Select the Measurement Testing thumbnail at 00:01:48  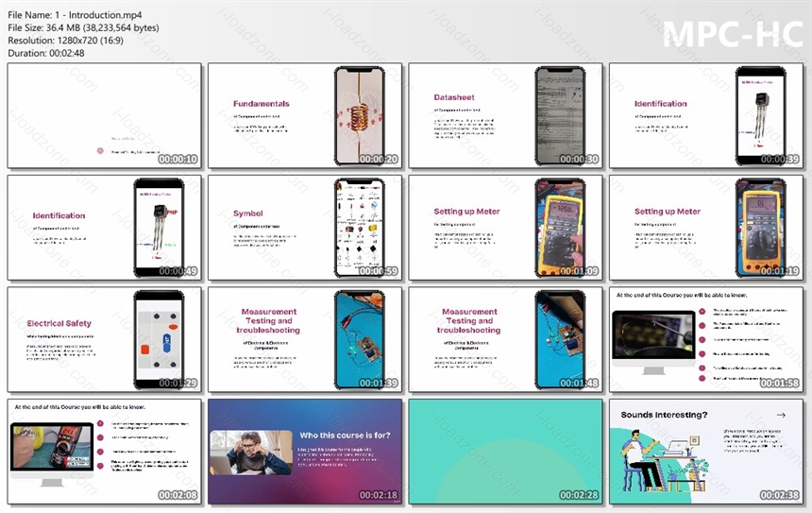505,339
